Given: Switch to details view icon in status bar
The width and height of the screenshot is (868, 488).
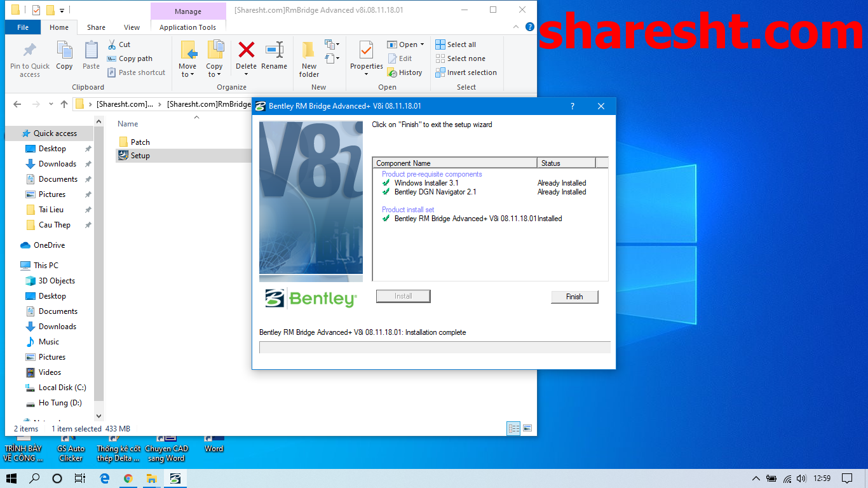Looking at the screenshot, I should pos(513,429).
